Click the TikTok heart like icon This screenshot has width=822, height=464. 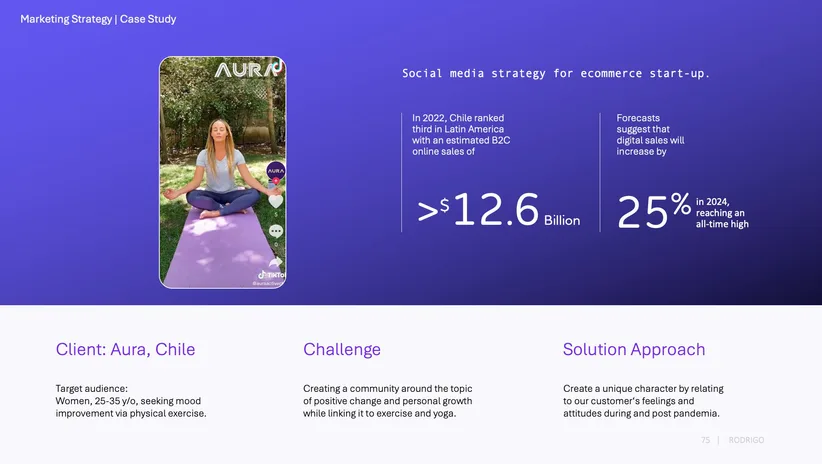pos(276,201)
